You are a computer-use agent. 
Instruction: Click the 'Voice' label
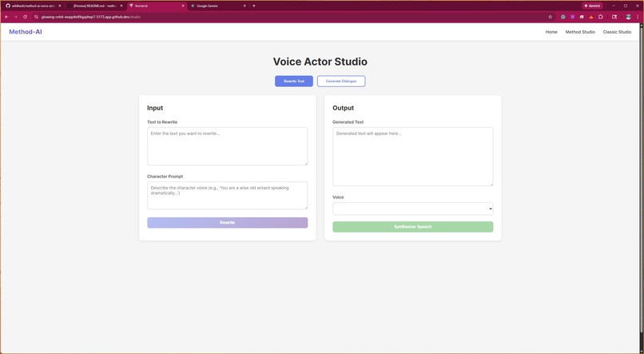[338, 197]
